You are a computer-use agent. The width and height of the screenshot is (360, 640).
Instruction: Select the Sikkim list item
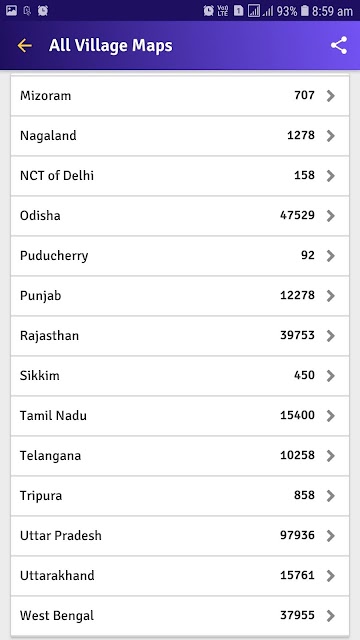(x=180, y=376)
